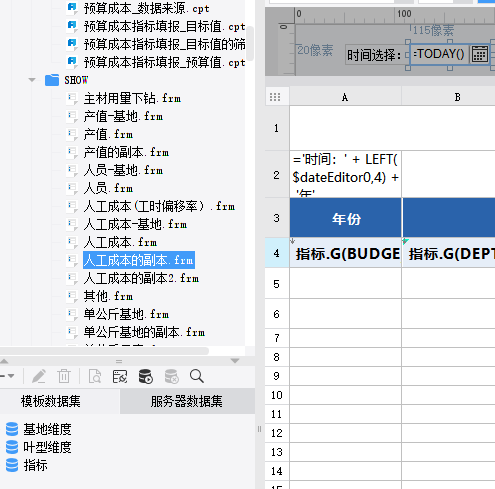
Task: Switch to the 模板数据集 tab
Action: (51, 401)
